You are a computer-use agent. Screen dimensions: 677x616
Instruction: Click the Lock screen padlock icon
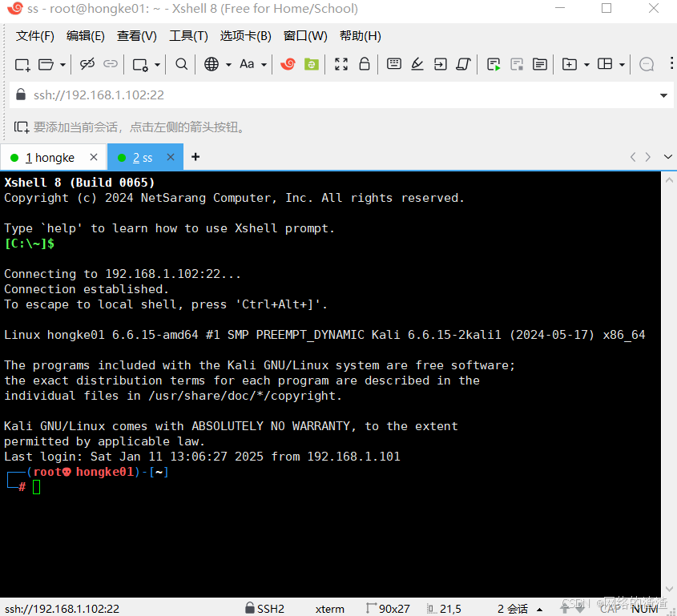[365, 64]
